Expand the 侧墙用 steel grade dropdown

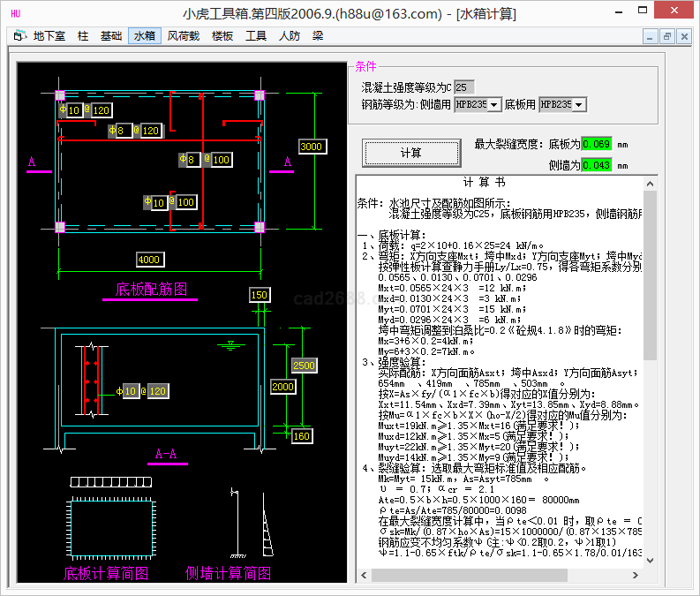click(x=493, y=105)
